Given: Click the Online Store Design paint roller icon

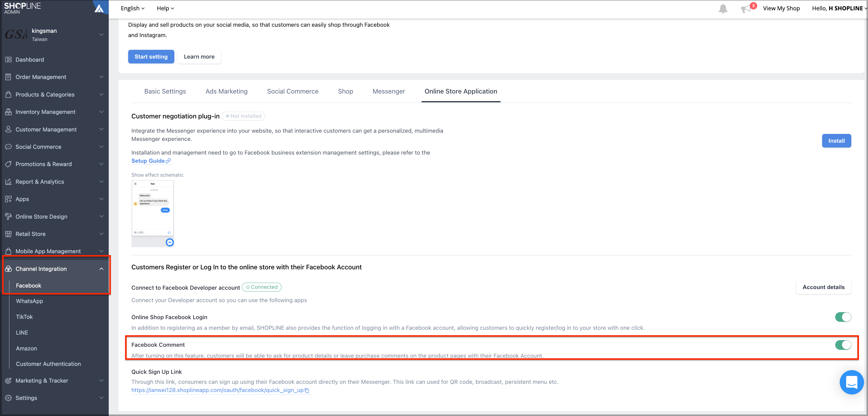Looking at the screenshot, I should [x=9, y=217].
